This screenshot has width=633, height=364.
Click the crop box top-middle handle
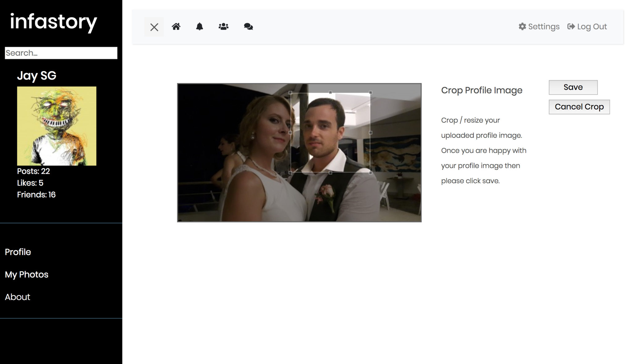(330, 93)
